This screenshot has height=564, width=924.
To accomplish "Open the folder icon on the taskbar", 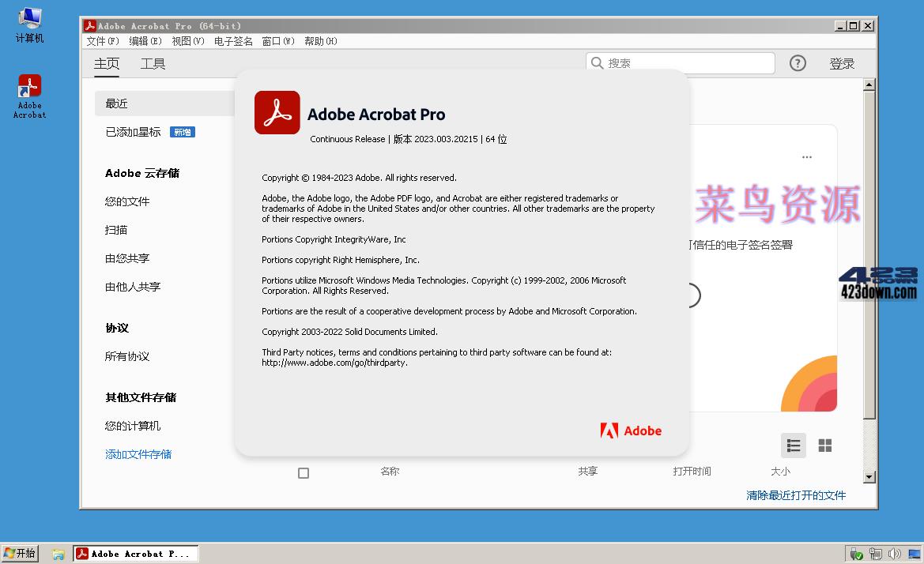I will 58,553.
